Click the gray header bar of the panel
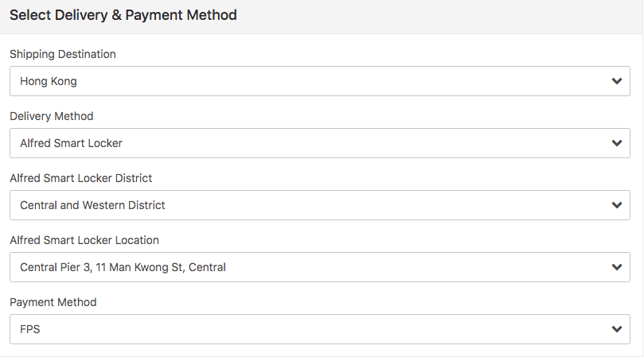This screenshot has width=644, height=357. pos(438,16)
